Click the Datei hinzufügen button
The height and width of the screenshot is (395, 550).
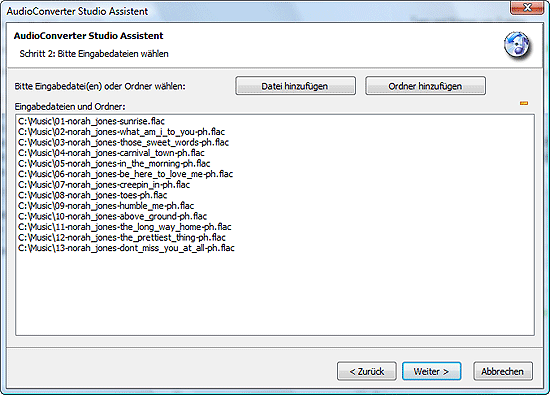click(295, 86)
